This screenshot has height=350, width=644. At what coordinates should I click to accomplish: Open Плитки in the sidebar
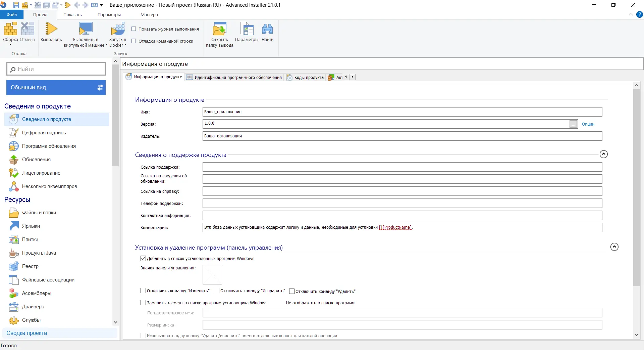tap(57, 239)
